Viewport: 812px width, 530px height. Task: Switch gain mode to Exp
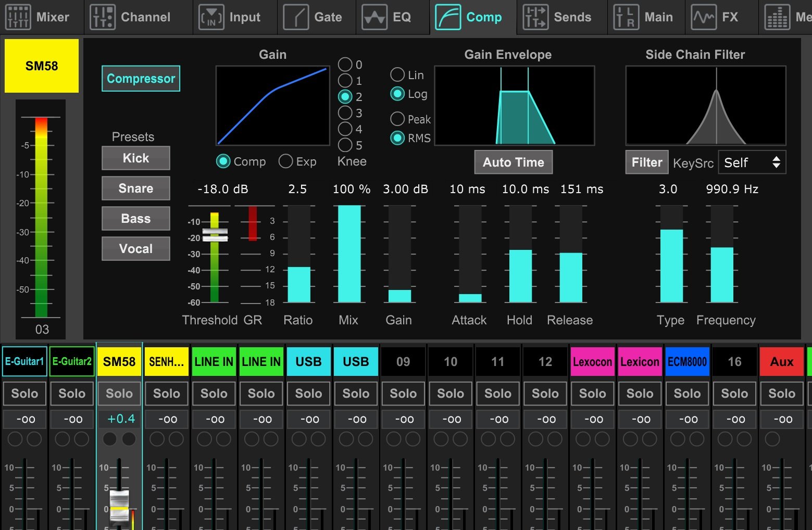click(285, 161)
